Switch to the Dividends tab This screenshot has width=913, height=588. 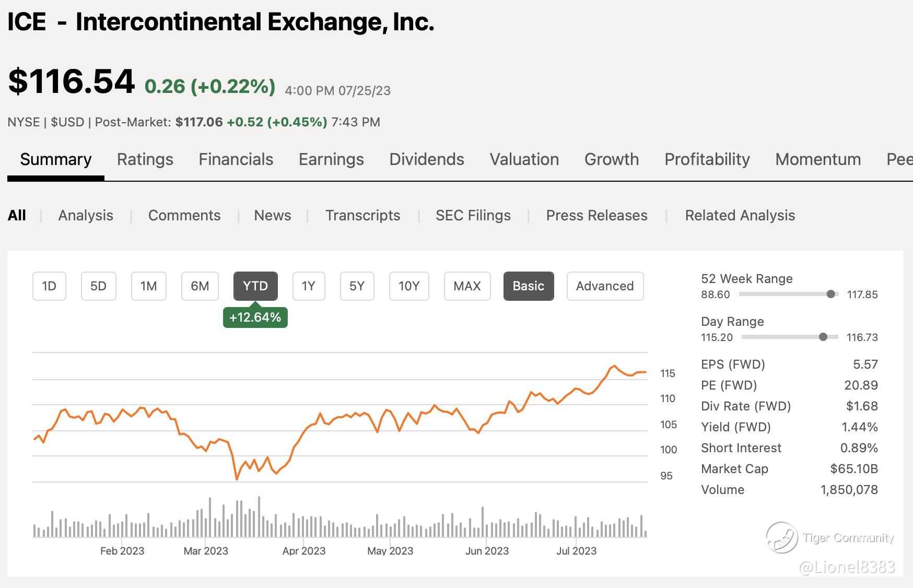coord(427,159)
